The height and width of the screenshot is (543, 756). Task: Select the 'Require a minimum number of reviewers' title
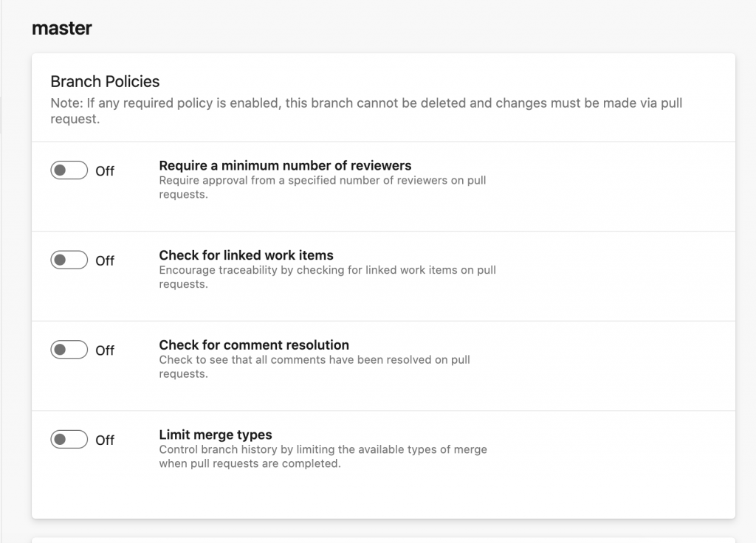[285, 165]
